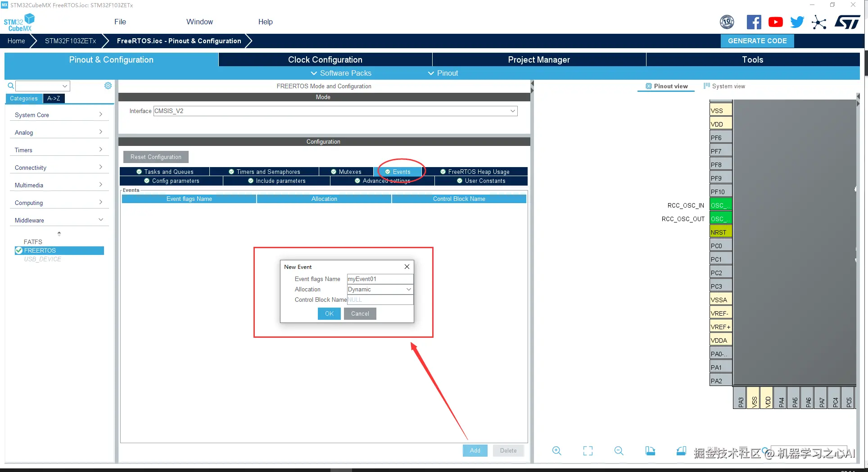
Task: Fit the chip to the pinout view
Action: pos(588,451)
